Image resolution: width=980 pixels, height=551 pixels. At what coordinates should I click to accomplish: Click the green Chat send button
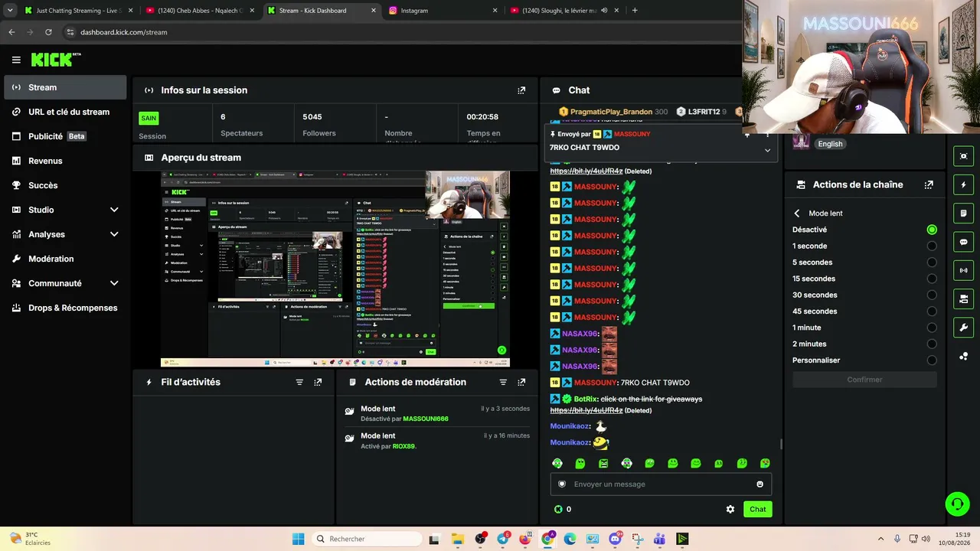tap(757, 509)
